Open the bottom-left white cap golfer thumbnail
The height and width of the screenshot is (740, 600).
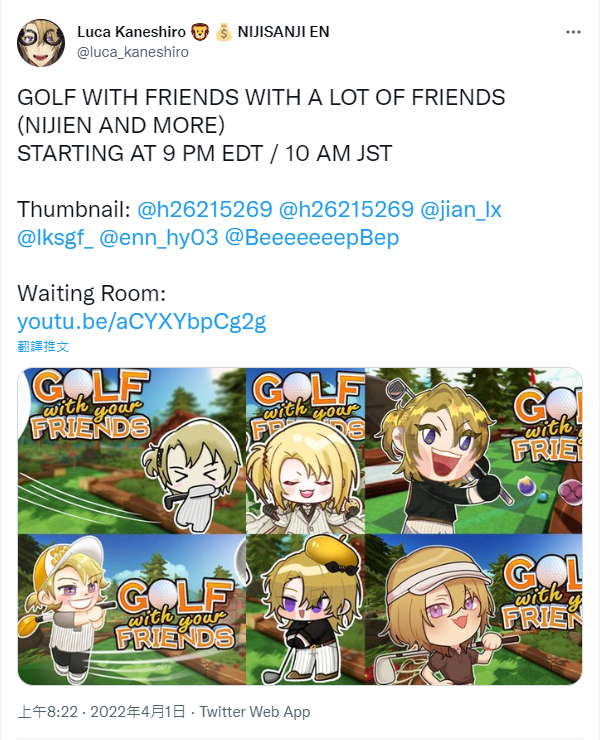131,610
